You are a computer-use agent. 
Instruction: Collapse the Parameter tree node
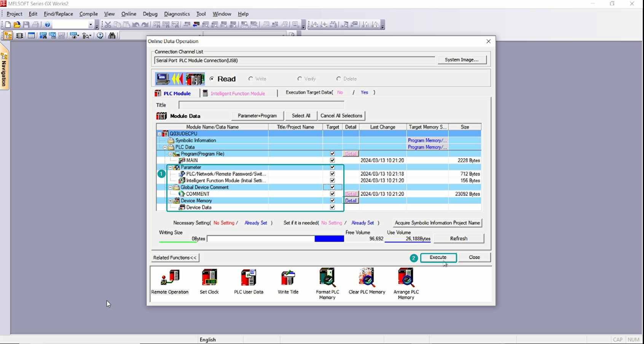[171, 167]
